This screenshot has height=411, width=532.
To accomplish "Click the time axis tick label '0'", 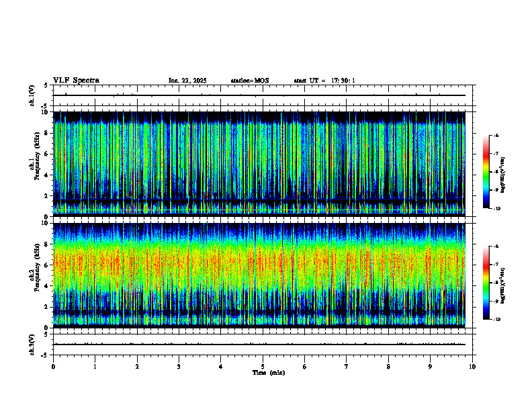I will 53,367.
